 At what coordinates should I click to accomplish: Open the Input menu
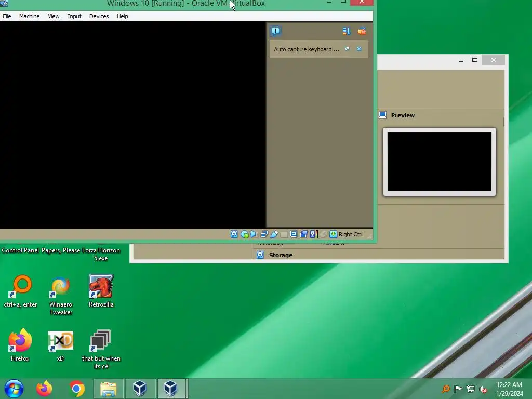(74, 16)
